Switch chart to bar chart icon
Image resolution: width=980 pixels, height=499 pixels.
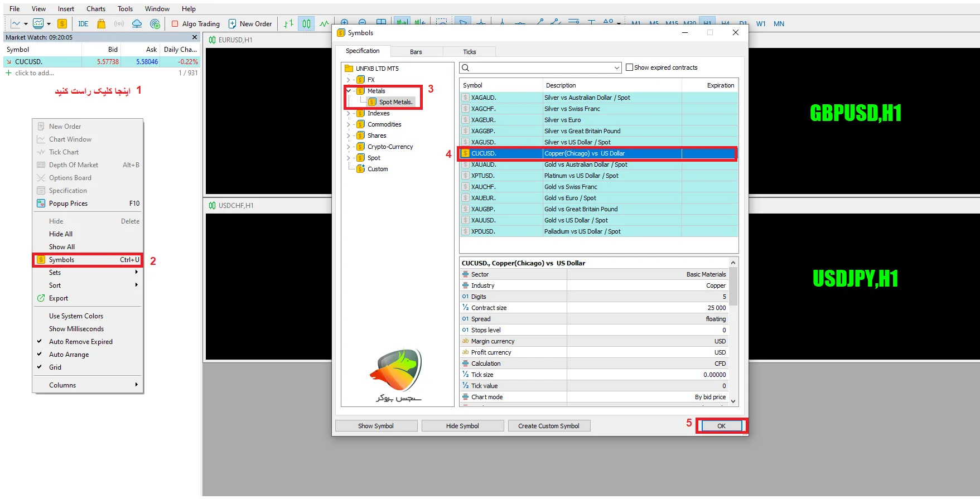click(288, 24)
